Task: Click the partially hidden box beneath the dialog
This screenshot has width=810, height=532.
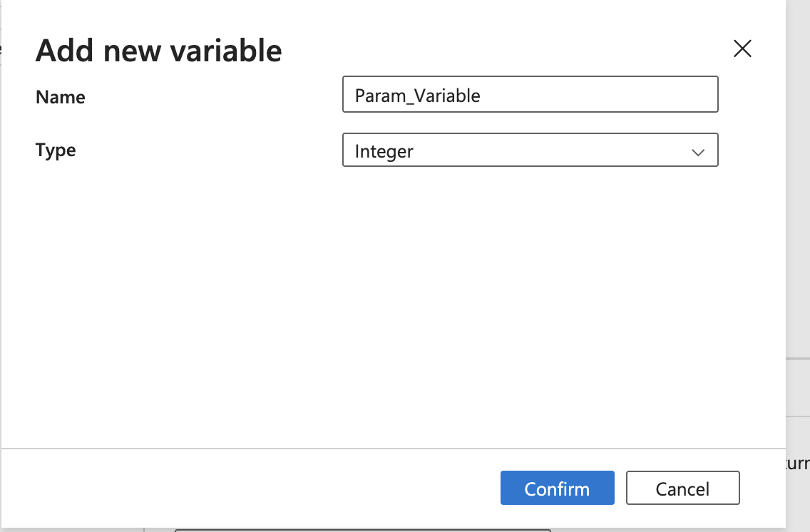Action: pyautogui.click(x=363, y=531)
